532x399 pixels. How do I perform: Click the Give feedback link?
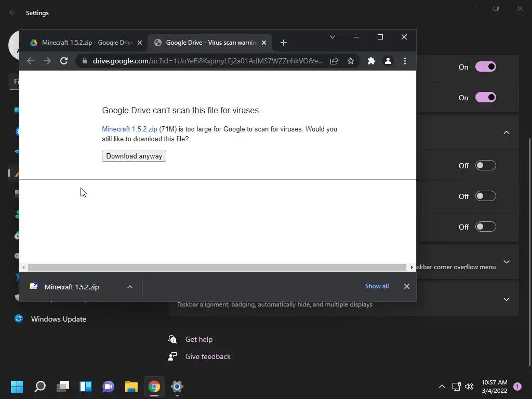click(208, 356)
